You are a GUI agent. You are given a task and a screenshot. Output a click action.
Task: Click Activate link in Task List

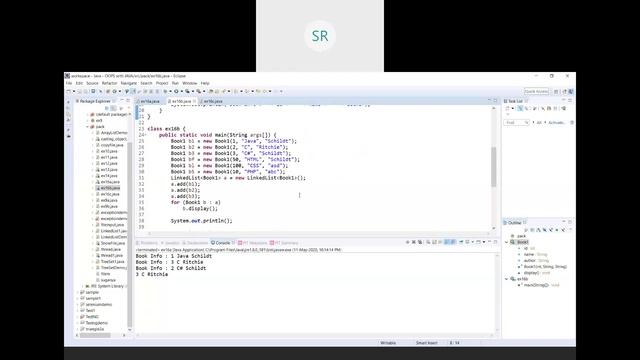tap(557, 122)
